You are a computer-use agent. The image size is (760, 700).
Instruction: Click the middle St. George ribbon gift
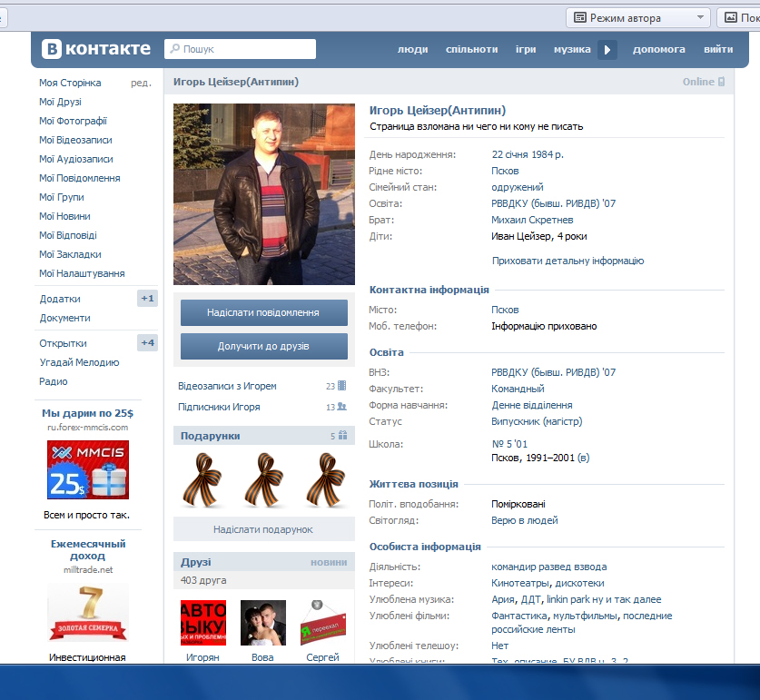[263, 480]
